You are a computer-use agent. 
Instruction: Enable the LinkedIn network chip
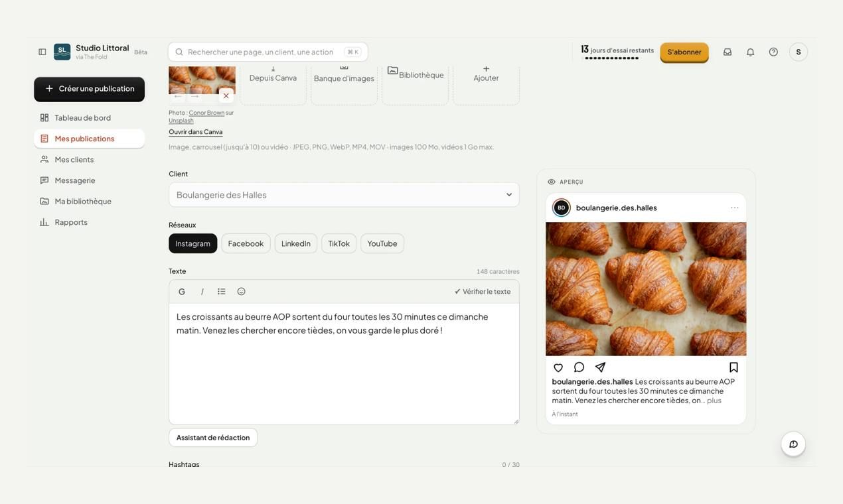[x=296, y=243]
